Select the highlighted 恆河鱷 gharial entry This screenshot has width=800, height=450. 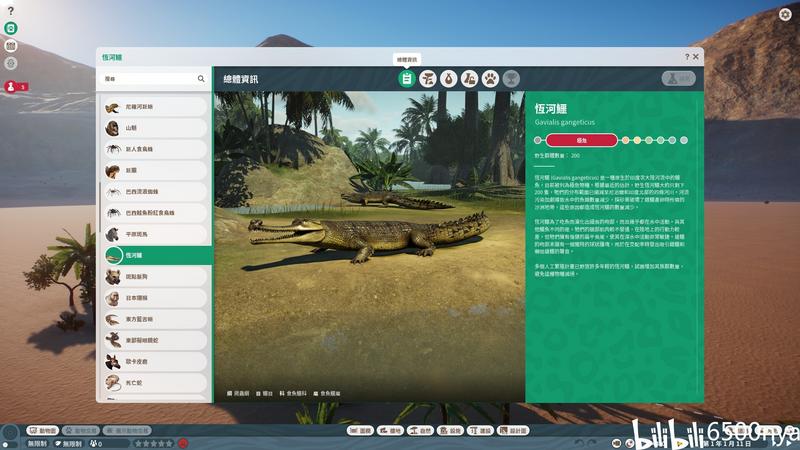pos(158,255)
